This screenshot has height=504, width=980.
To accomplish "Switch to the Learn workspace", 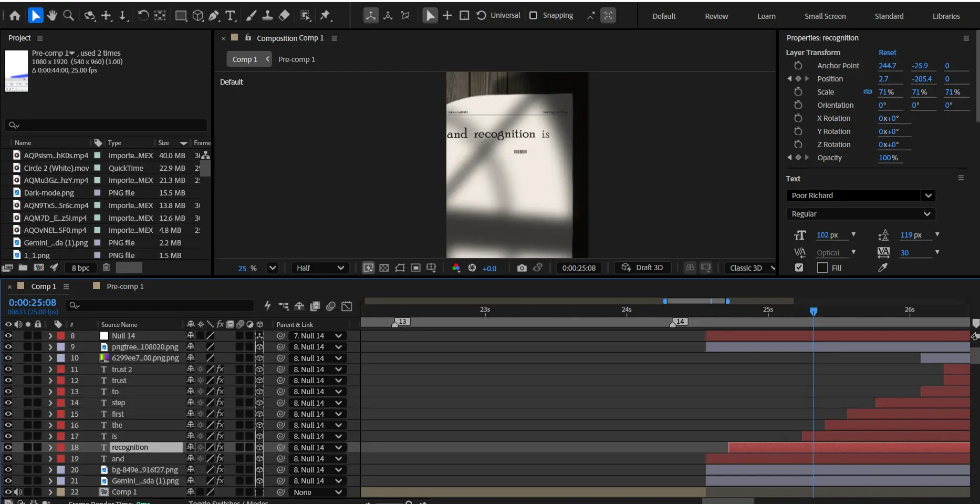I will (766, 16).
